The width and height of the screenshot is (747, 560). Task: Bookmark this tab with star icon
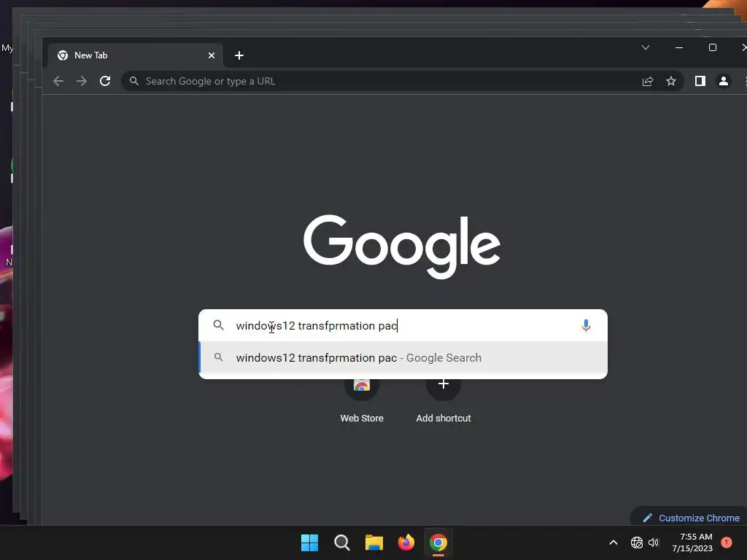[x=671, y=81]
